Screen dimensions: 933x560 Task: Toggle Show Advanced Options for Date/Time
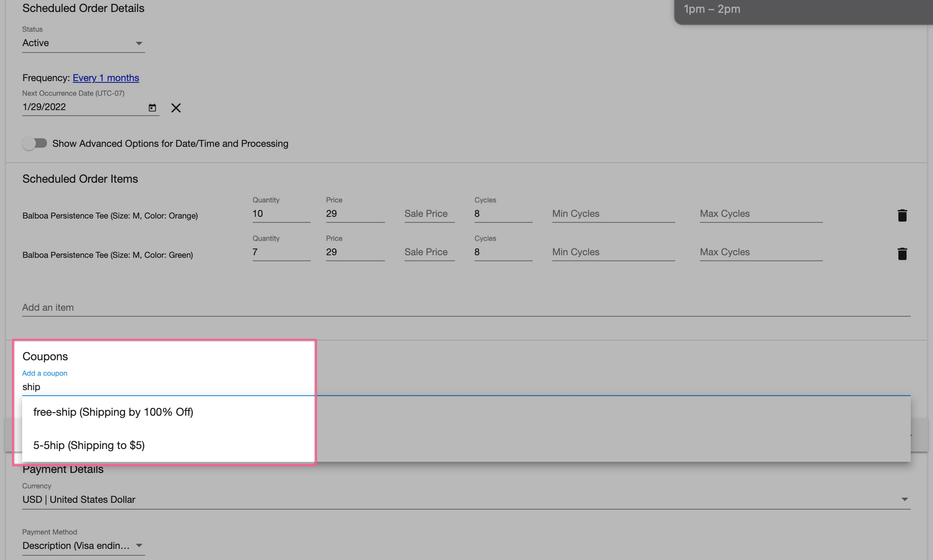coord(35,143)
